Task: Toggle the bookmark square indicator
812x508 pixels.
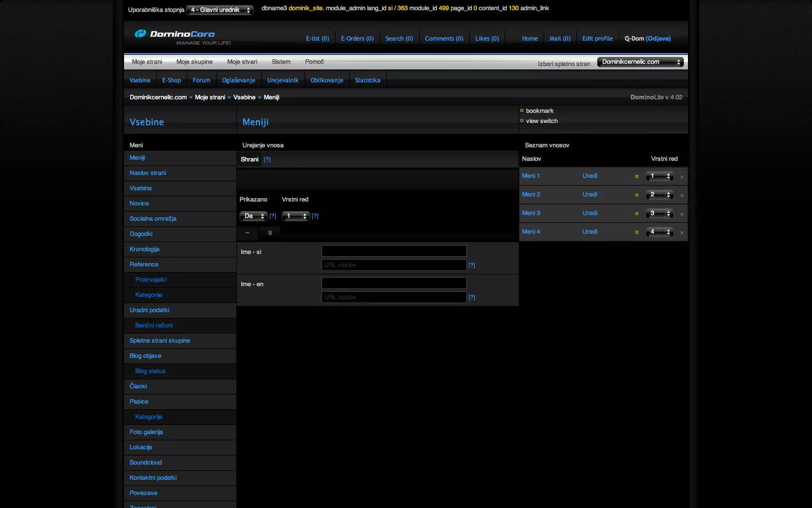Action: 522,111
